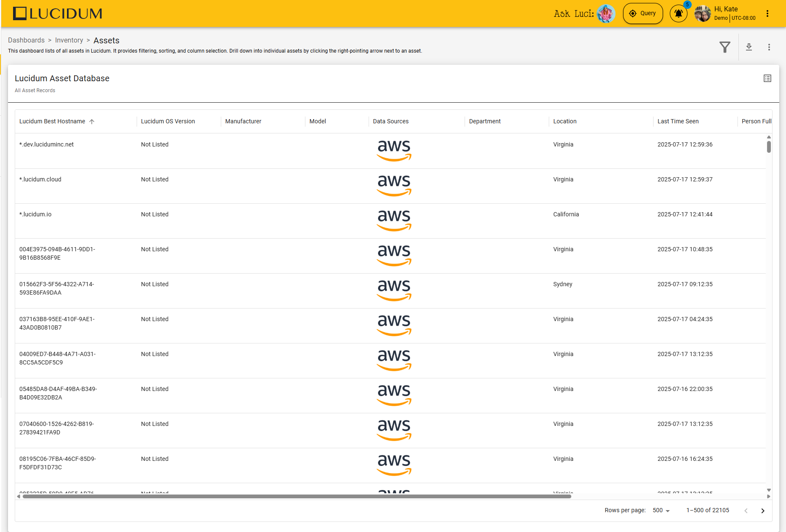The image size is (786, 532).
Task: Open the filter funnel icon
Action: coord(725,47)
